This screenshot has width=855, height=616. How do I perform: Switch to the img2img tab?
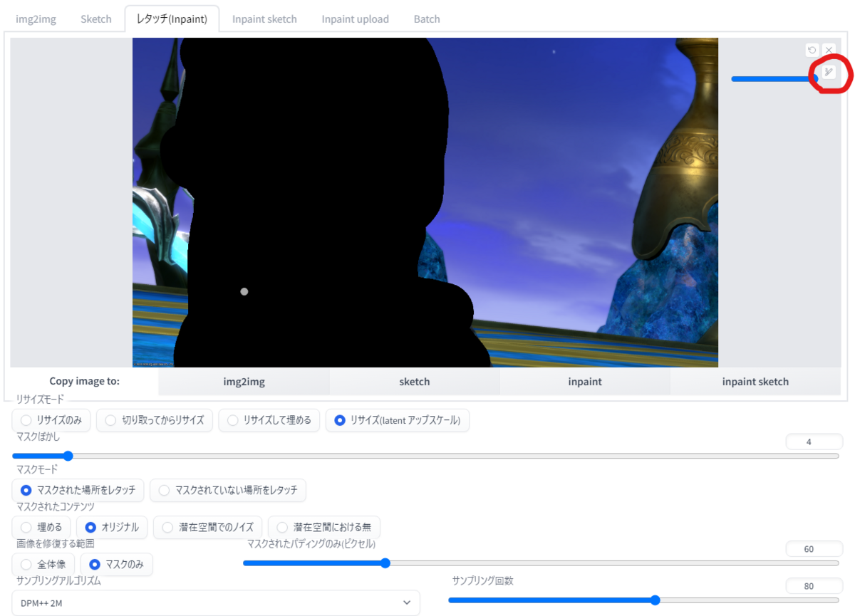pos(36,19)
